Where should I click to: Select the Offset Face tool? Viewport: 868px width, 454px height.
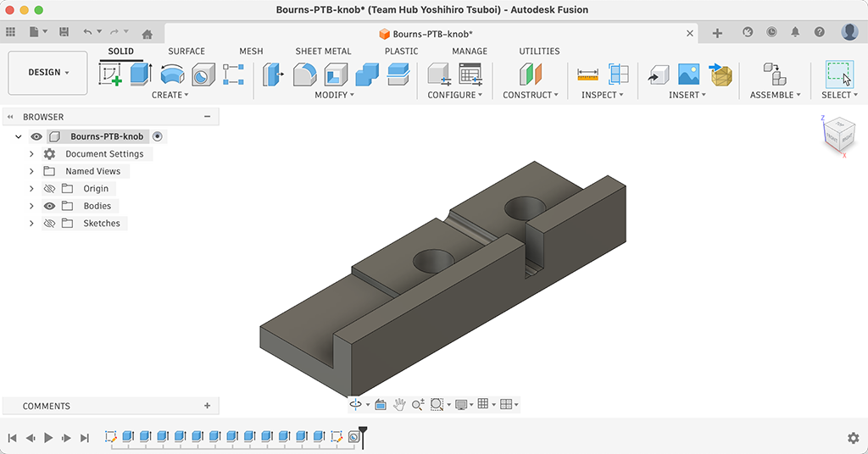pyautogui.click(x=398, y=74)
